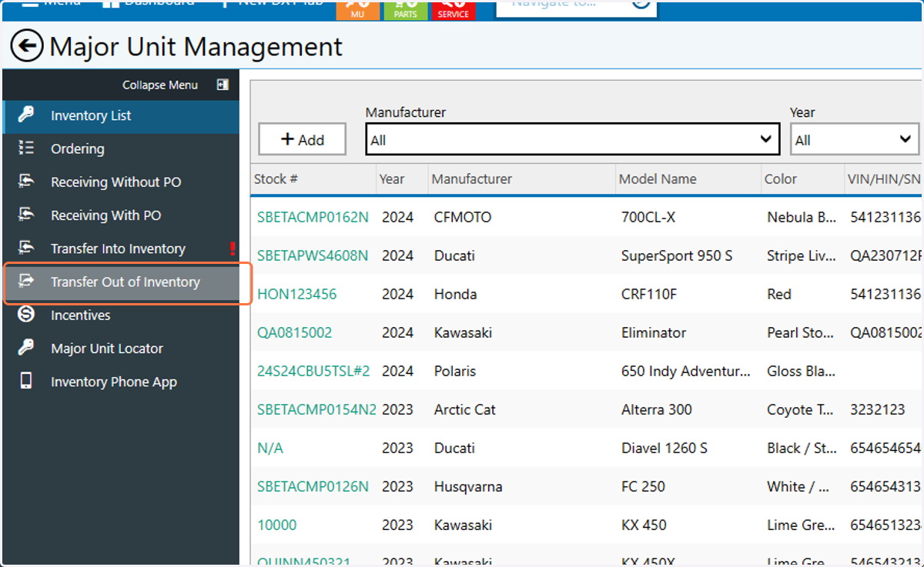Select the FC 250 model cell
The image size is (924, 567).
click(643, 486)
